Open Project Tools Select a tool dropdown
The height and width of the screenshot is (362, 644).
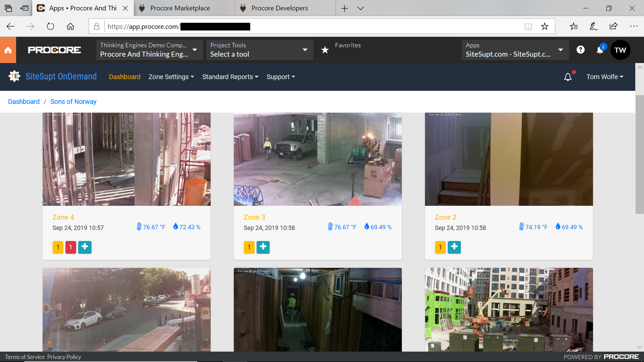260,50
